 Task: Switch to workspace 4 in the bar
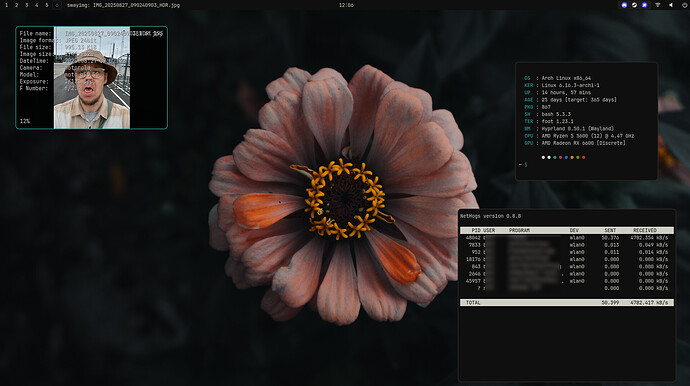click(x=37, y=5)
